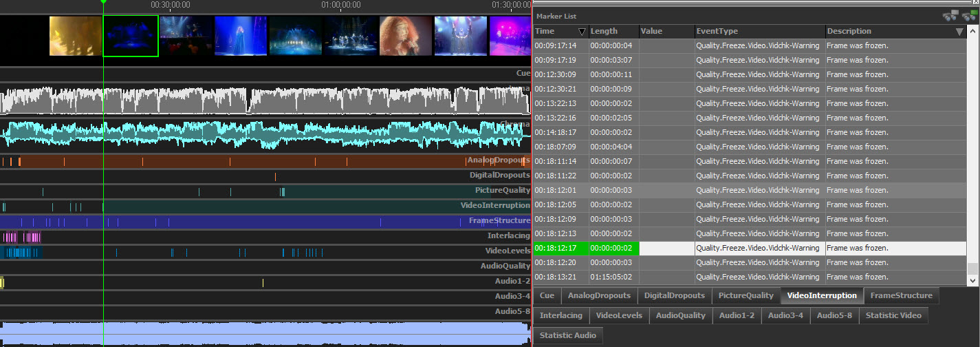Select marker row at 00:18:13:21
This screenshot has height=347, width=980.
coord(750,277)
